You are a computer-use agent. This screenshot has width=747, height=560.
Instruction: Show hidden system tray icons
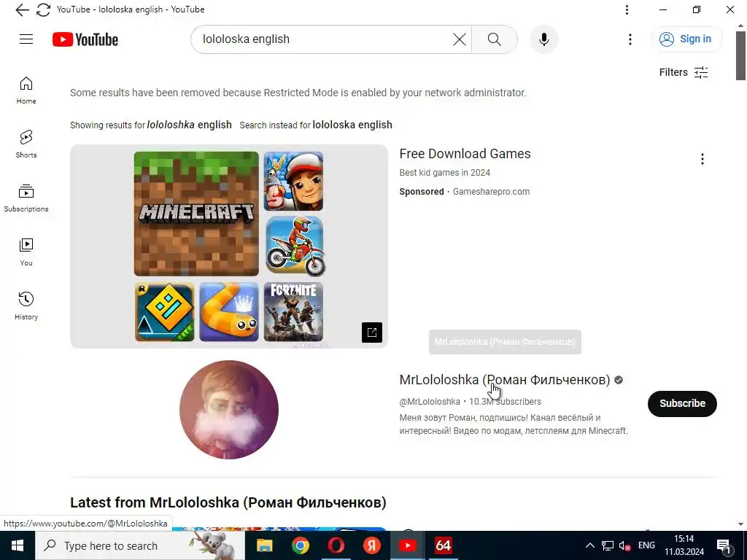coord(589,545)
